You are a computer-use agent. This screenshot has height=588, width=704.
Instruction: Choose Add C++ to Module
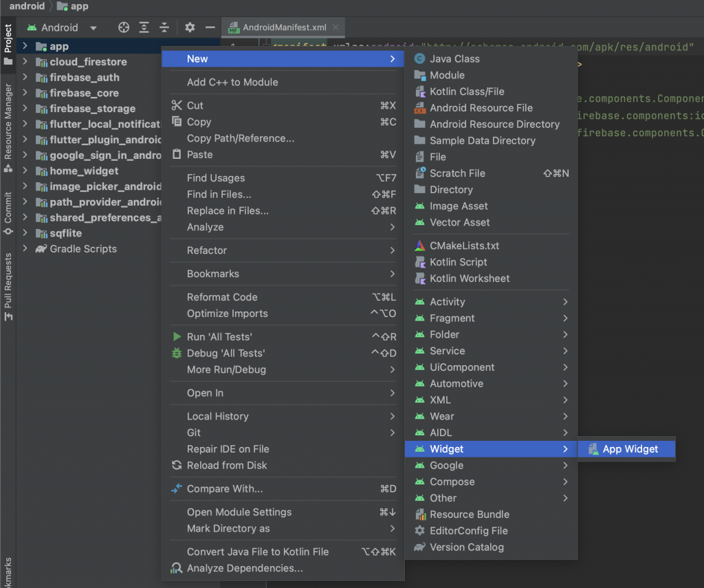pyautogui.click(x=283, y=83)
